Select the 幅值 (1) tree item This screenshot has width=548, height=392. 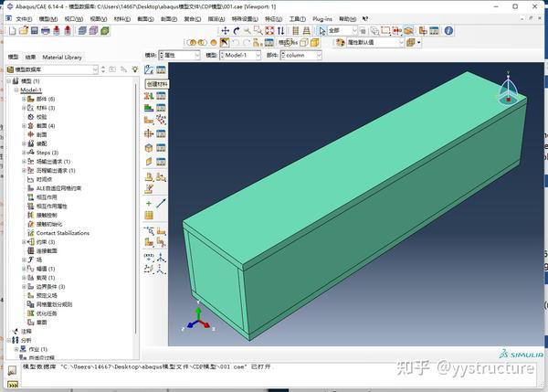click(x=46, y=269)
